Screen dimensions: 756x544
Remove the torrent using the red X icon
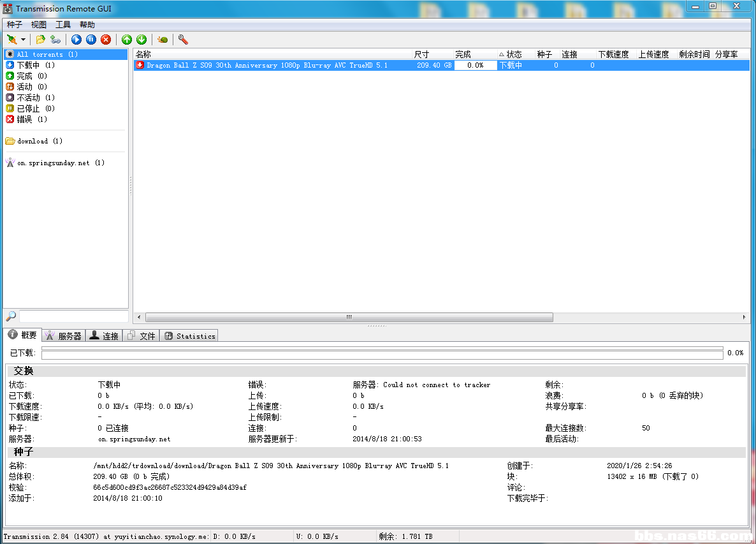[x=106, y=39]
